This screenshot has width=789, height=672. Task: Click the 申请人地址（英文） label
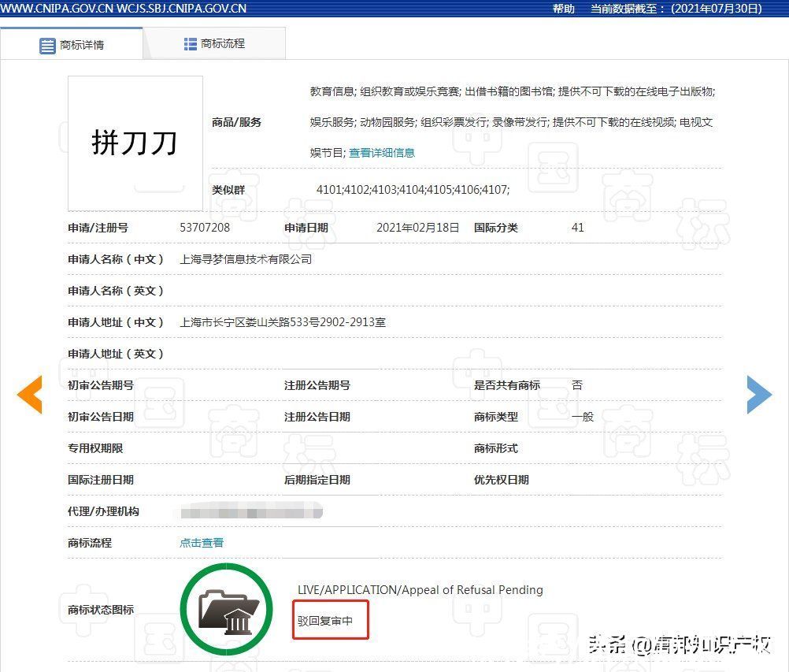coord(116,354)
